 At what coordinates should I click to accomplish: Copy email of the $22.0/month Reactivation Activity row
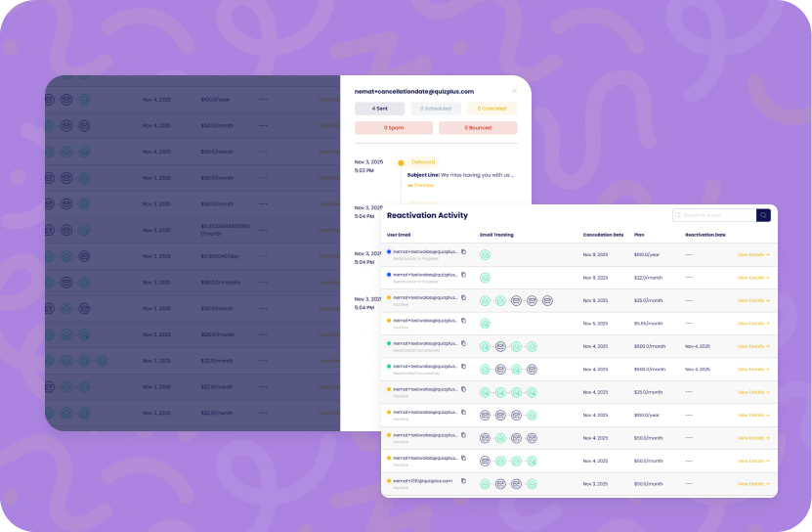tap(463, 275)
